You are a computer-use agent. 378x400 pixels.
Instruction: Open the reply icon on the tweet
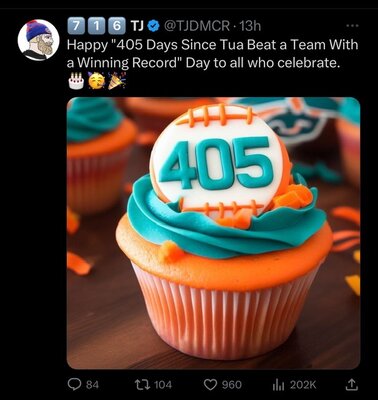[x=73, y=385]
